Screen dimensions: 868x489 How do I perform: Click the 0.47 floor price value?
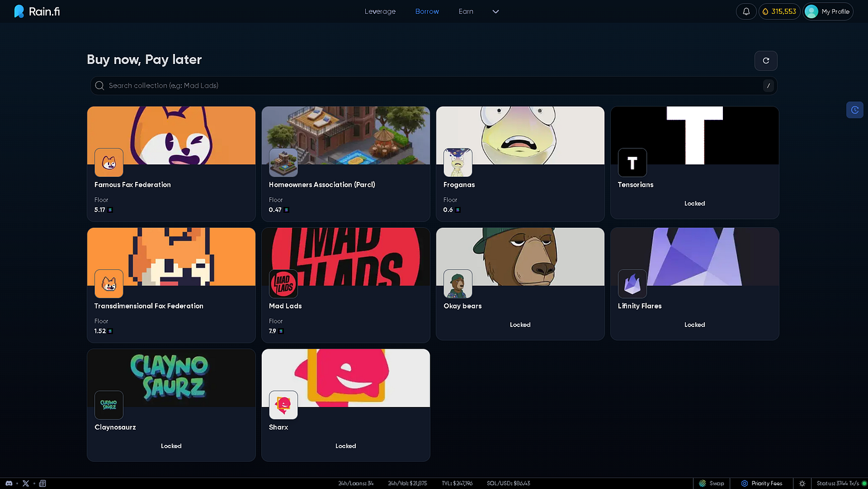coord(275,210)
